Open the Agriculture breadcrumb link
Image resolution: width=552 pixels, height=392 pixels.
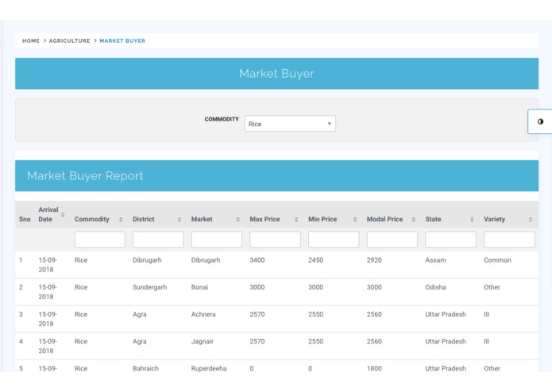coord(69,40)
